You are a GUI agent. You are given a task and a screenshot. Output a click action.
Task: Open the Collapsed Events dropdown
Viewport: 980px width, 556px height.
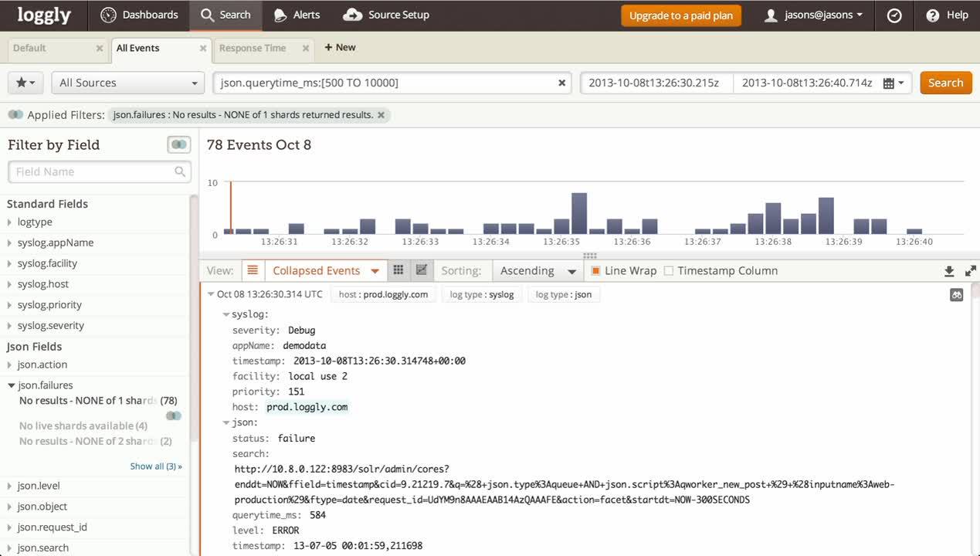325,271
